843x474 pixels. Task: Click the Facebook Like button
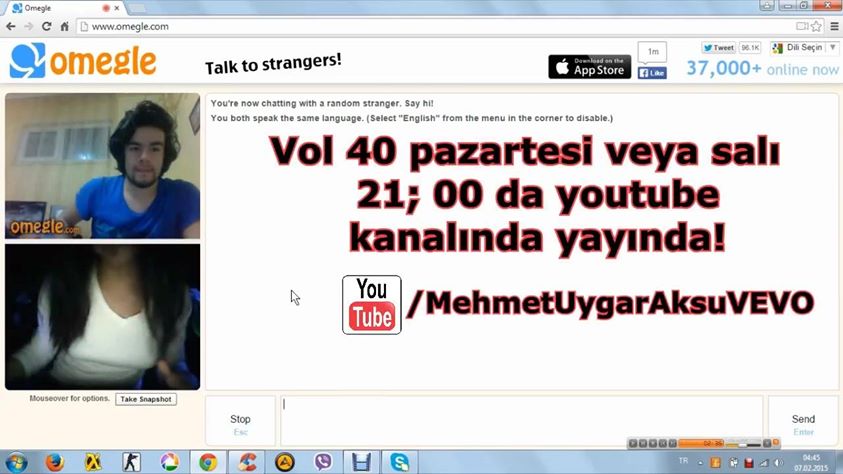[652, 73]
